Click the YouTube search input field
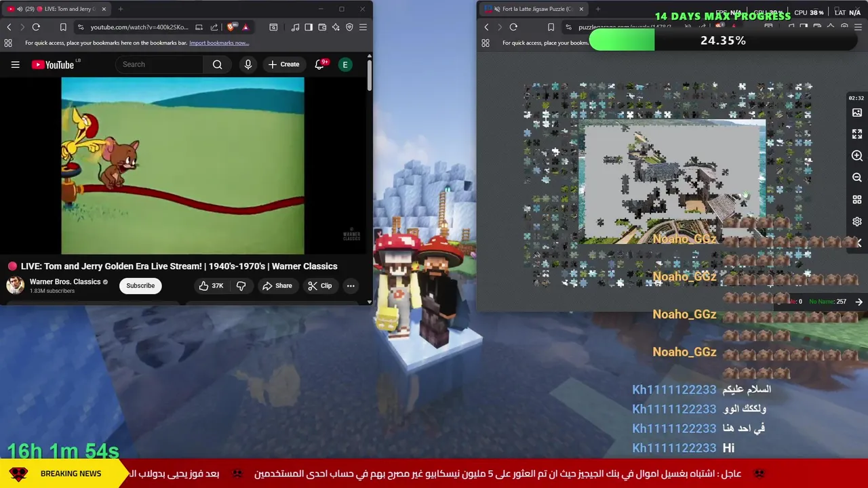 point(159,64)
